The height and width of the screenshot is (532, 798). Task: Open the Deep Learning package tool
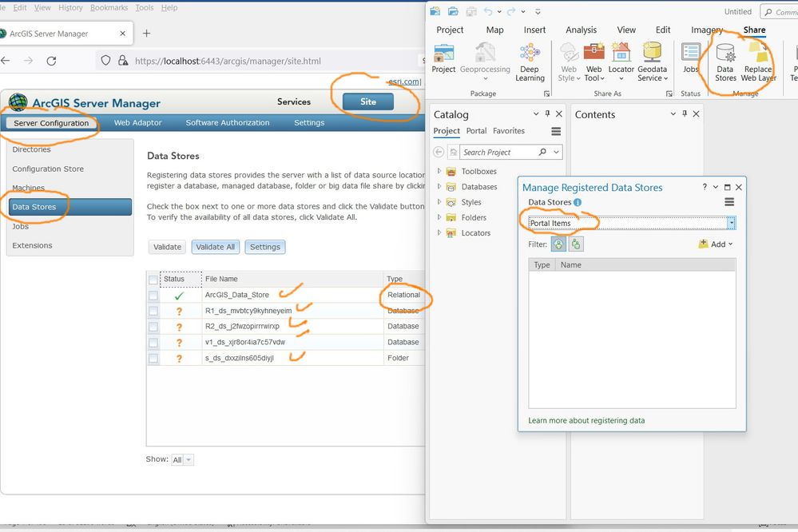(530, 62)
